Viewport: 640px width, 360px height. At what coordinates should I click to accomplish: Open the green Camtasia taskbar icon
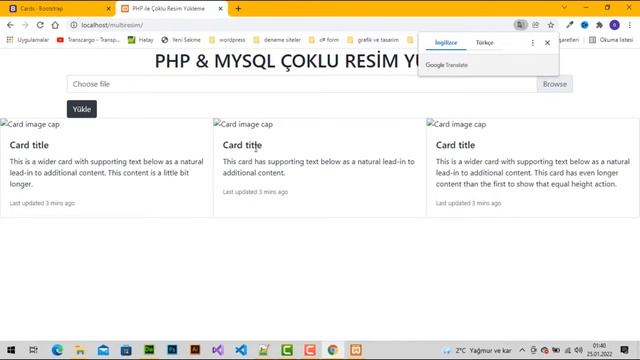pos(287,350)
